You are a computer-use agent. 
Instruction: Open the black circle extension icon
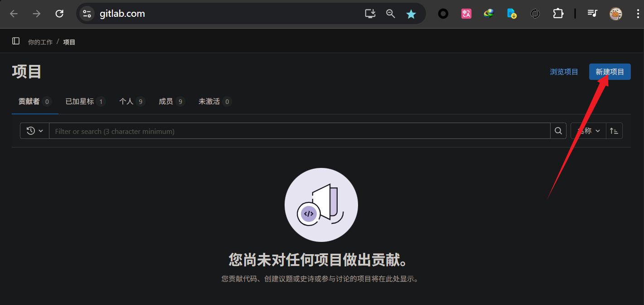443,14
